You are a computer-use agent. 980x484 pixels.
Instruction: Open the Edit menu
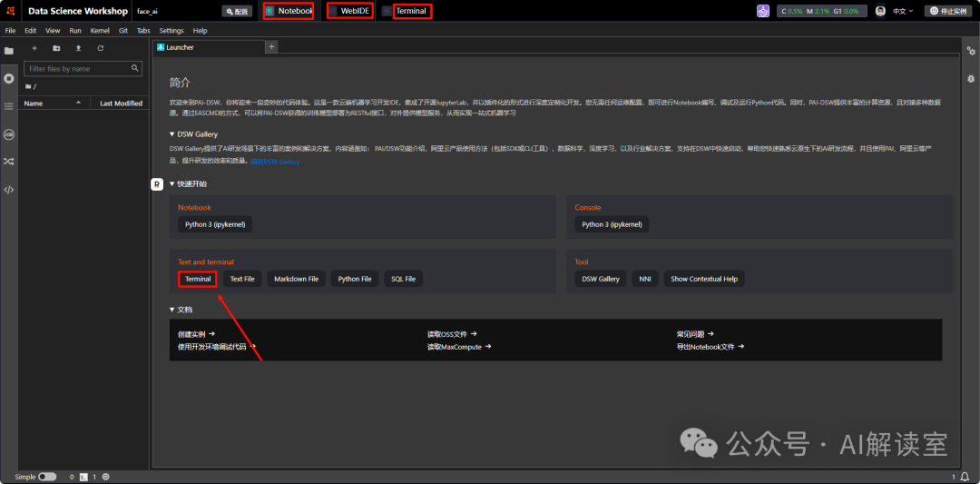pos(31,31)
